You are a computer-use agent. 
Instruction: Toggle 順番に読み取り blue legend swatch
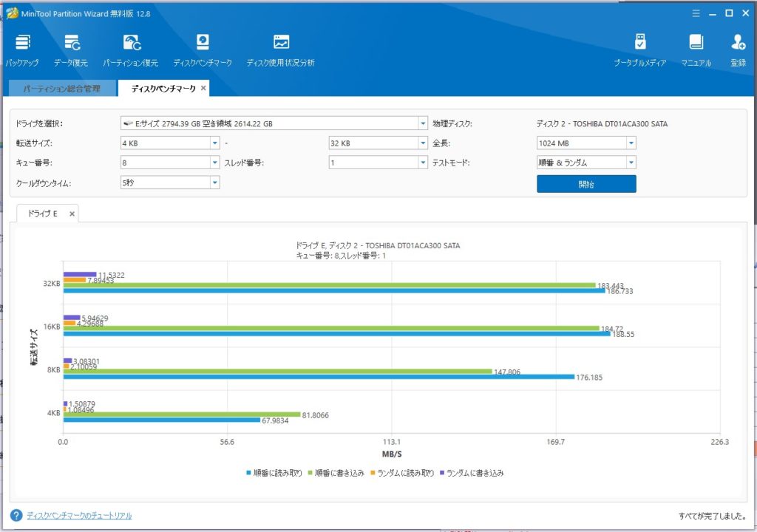coord(248,473)
